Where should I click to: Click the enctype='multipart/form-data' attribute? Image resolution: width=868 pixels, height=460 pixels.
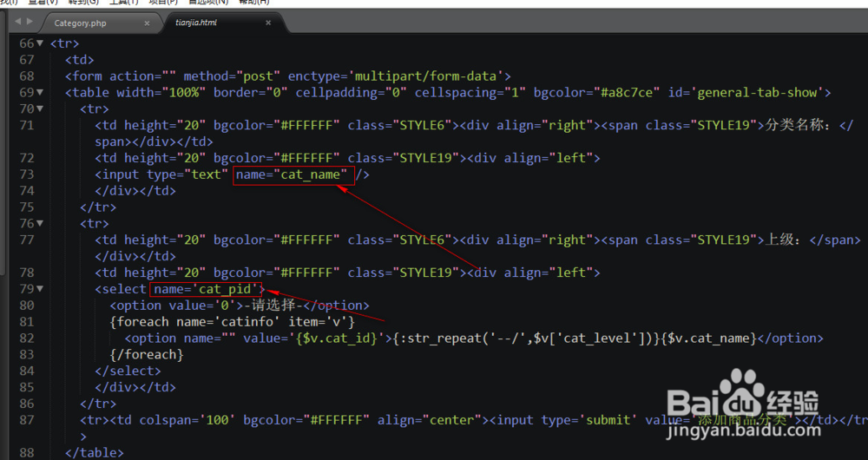pos(395,76)
